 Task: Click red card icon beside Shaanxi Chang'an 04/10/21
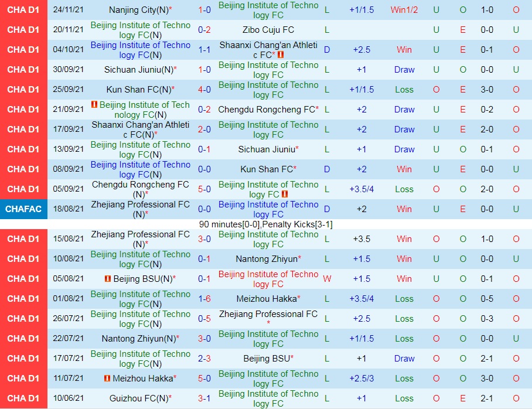tap(280, 54)
